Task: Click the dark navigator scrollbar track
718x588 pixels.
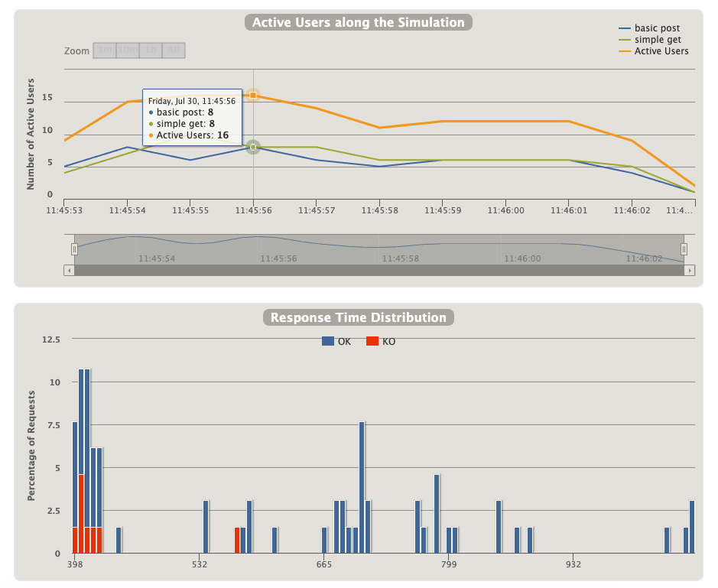Action: pyautogui.click(x=379, y=270)
